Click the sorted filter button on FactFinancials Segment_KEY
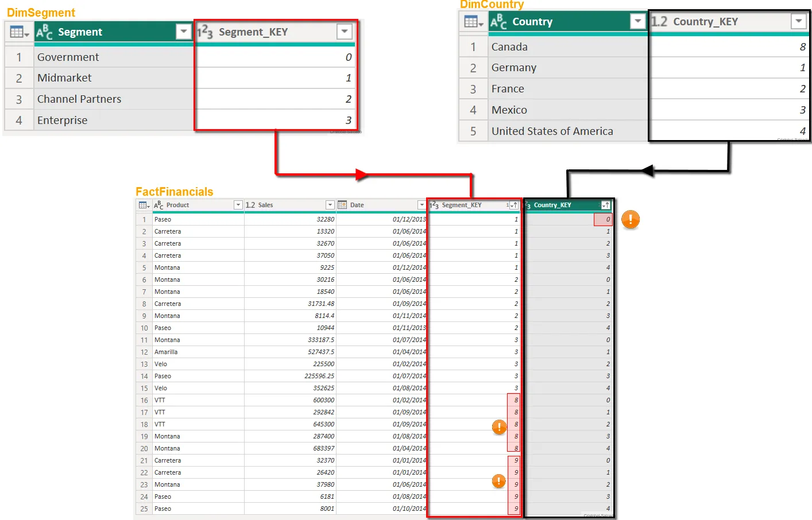 (513, 205)
